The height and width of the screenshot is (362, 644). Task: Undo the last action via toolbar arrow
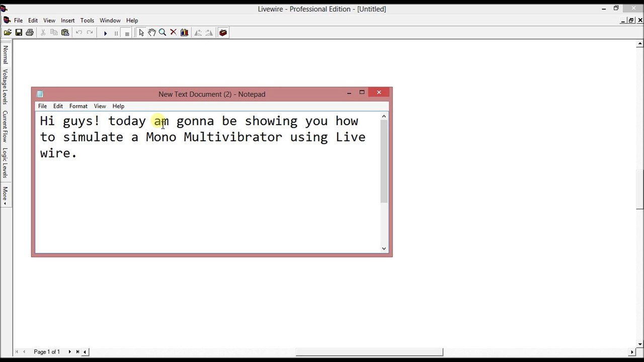(x=79, y=33)
